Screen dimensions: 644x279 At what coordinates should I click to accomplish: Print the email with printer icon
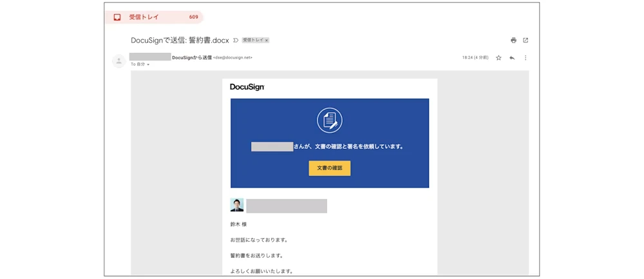point(513,40)
